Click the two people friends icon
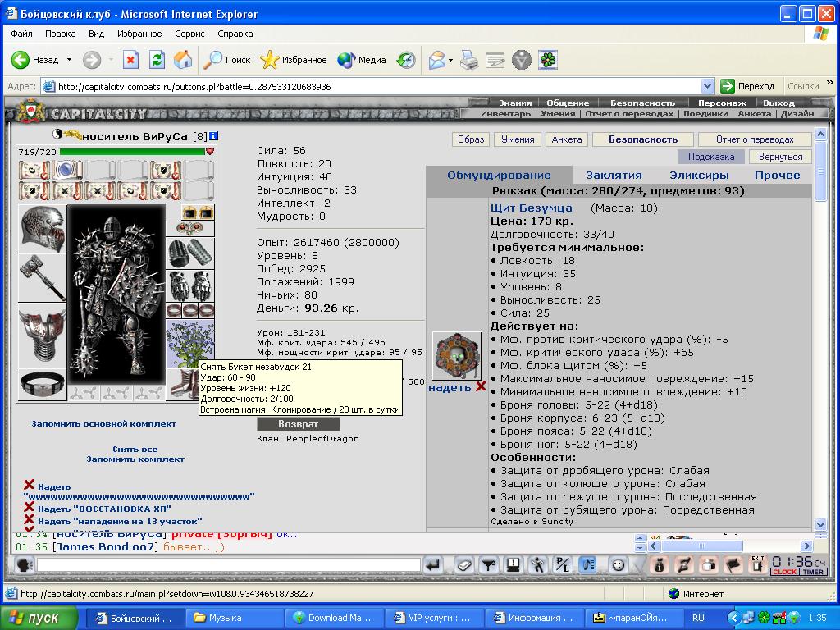Image resolution: width=840 pixels, height=630 pixels. (x=709, y=564)
